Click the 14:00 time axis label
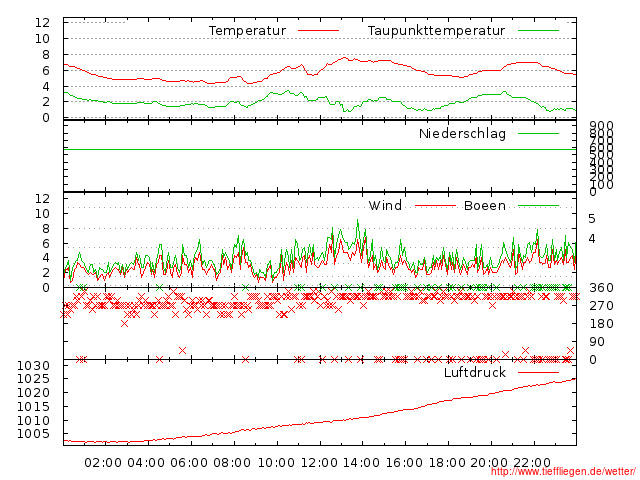The width and height of the screenshot is (640, 480). [361, 463]
